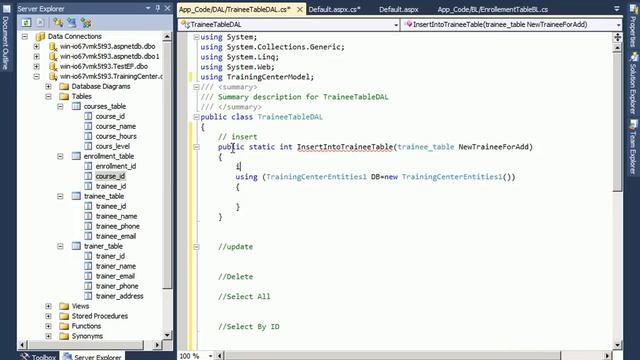Open the TraineeTableDAL class dropdown
Image resolution: width=640 pixels, height=360 pixels.
coord(396,25)
